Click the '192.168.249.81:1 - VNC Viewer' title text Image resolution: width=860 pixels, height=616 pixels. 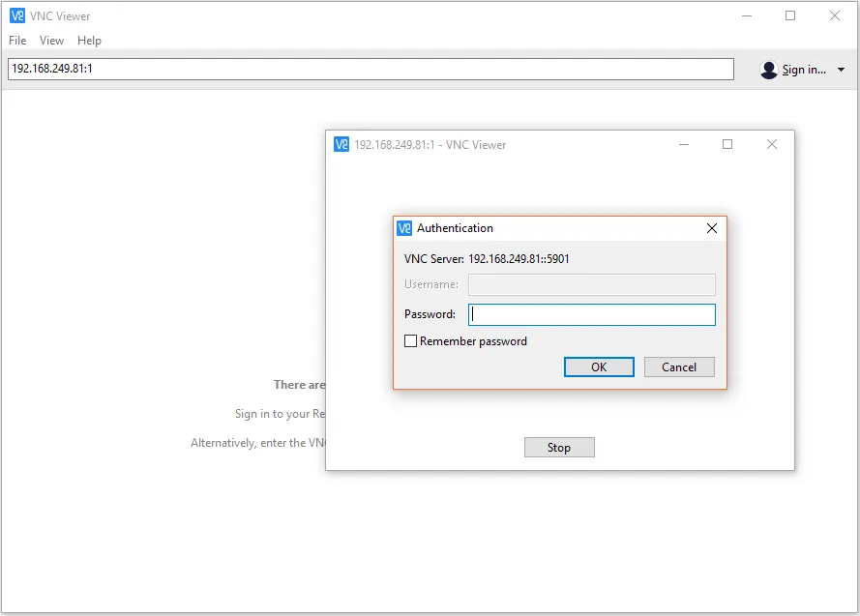tap(430, 145)
